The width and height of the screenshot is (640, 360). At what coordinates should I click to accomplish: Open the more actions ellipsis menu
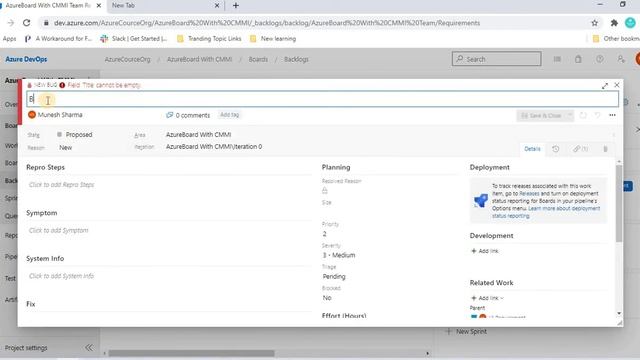[612, 116]
